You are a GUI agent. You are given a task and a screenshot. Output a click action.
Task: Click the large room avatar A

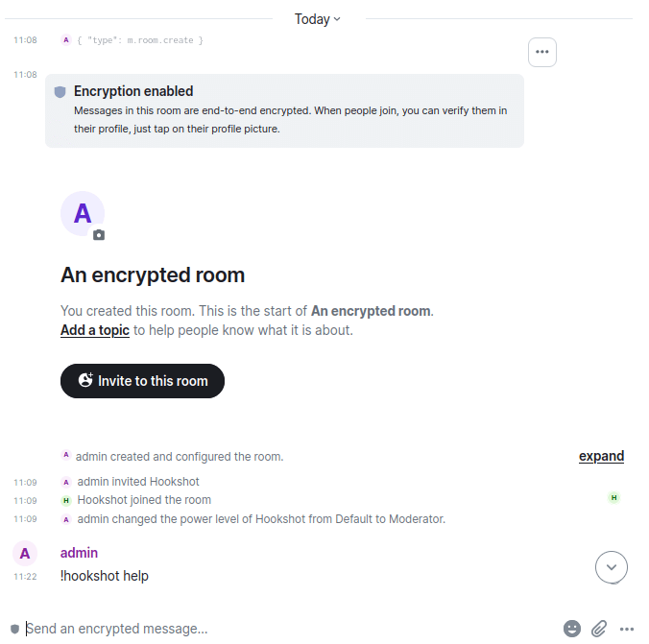(83, 214)
